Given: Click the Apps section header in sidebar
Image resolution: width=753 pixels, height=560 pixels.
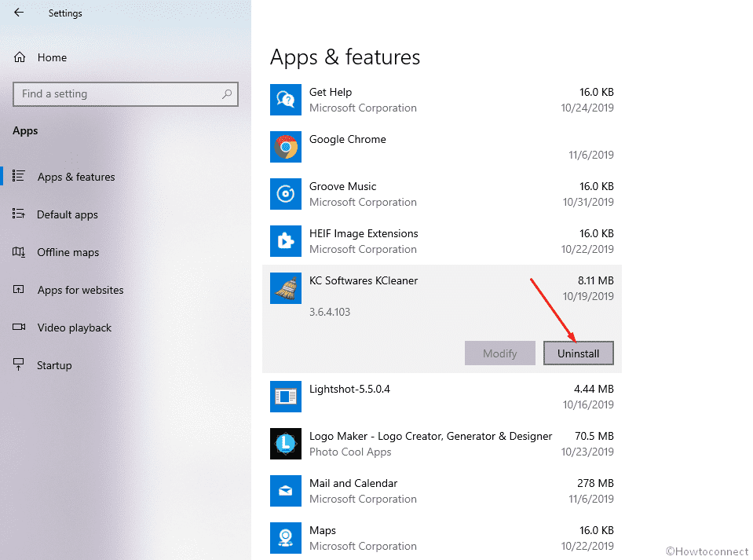Looking at the screenshot, I should point(25,131).
